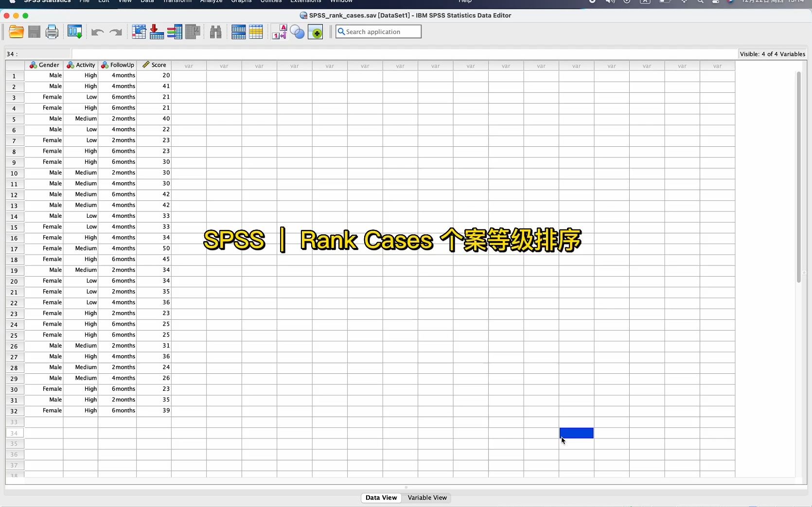Click the measure icon beside FollowUp header

105,65
